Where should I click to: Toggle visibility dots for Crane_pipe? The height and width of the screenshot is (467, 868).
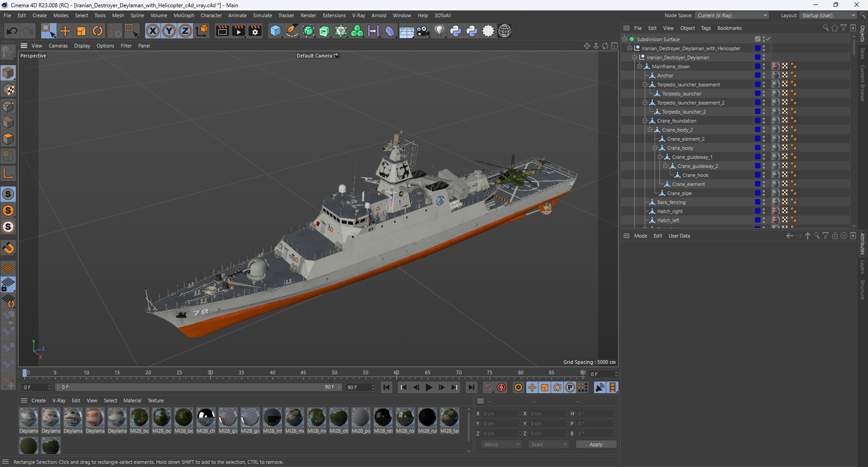pos(764,193)
